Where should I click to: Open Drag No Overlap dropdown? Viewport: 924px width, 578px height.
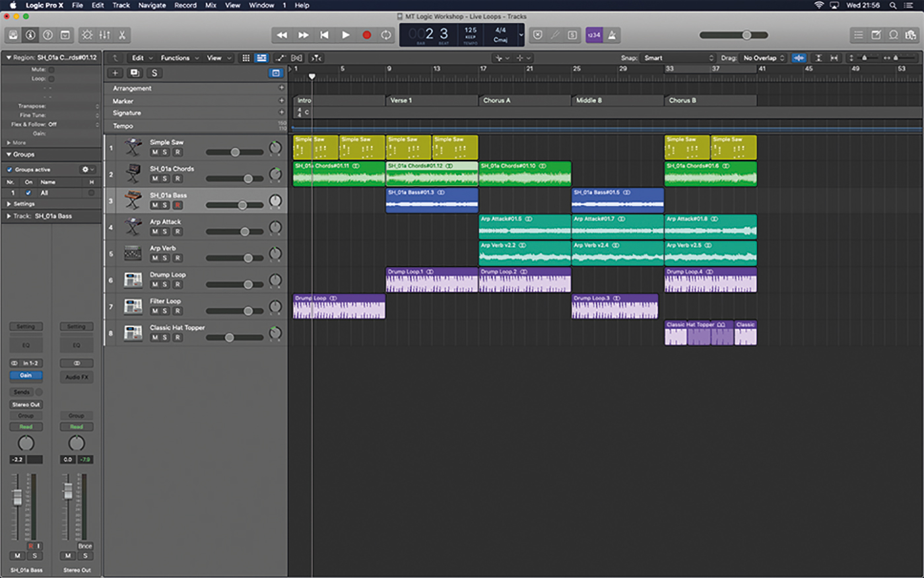(763, 58)
